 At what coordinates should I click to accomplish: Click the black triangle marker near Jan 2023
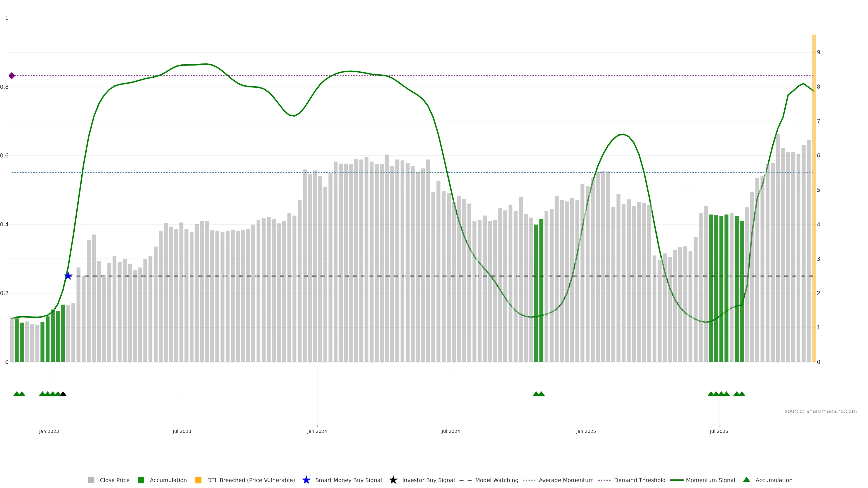[x=63, y=394]
